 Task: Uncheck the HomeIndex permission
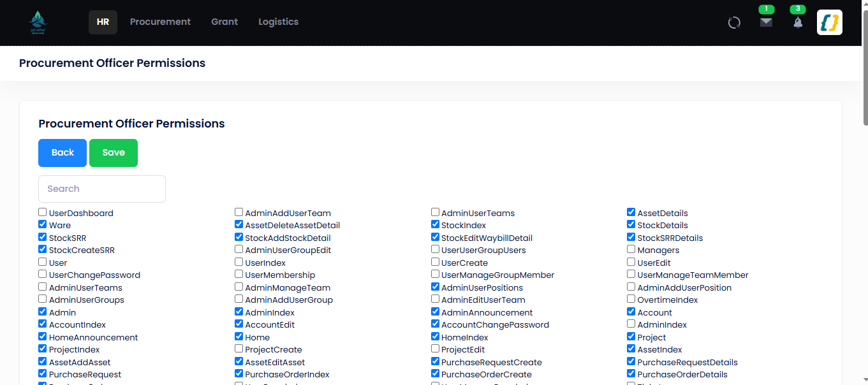tap(436, 337)
